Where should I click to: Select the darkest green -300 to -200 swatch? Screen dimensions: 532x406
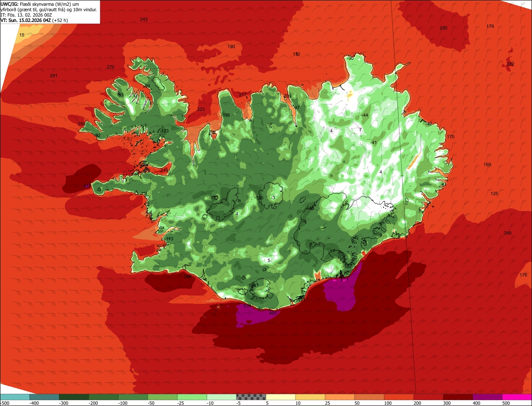(74, 397)
